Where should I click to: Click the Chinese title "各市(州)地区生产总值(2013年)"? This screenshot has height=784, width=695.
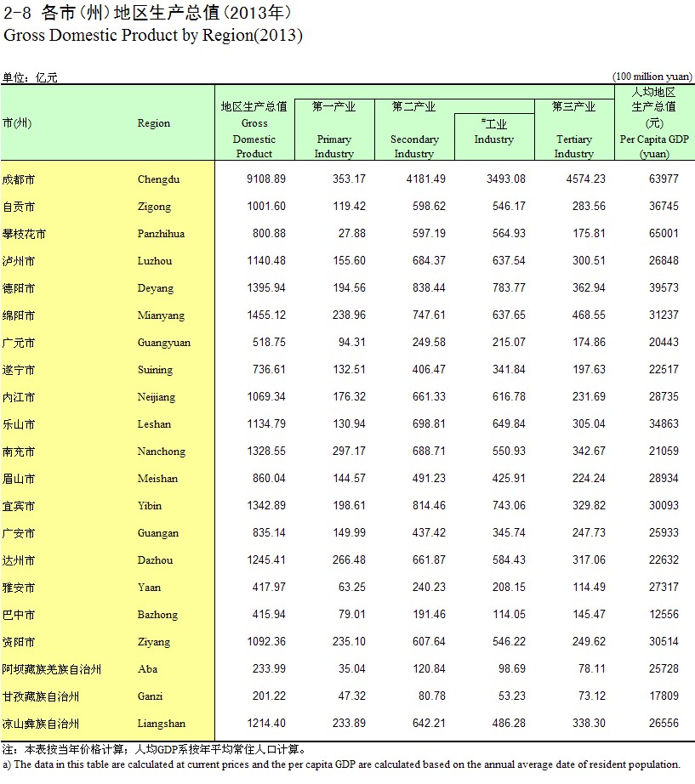(166, 13)
